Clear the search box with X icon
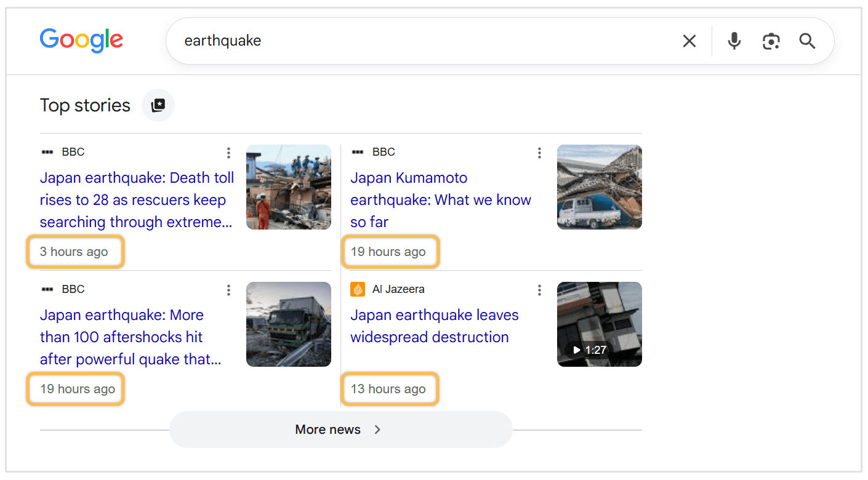 pyautogui.click(x=689, y=41)
